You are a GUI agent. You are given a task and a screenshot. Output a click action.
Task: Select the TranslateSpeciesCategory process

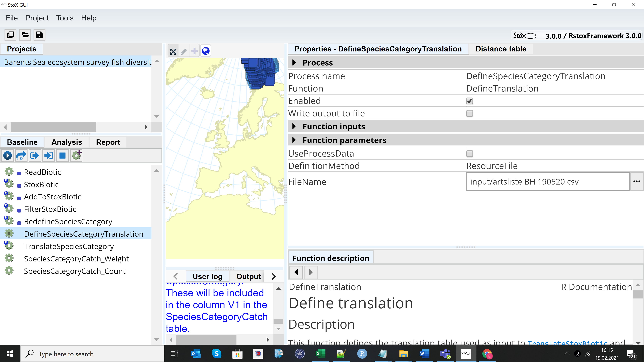[x=69, y=246]
